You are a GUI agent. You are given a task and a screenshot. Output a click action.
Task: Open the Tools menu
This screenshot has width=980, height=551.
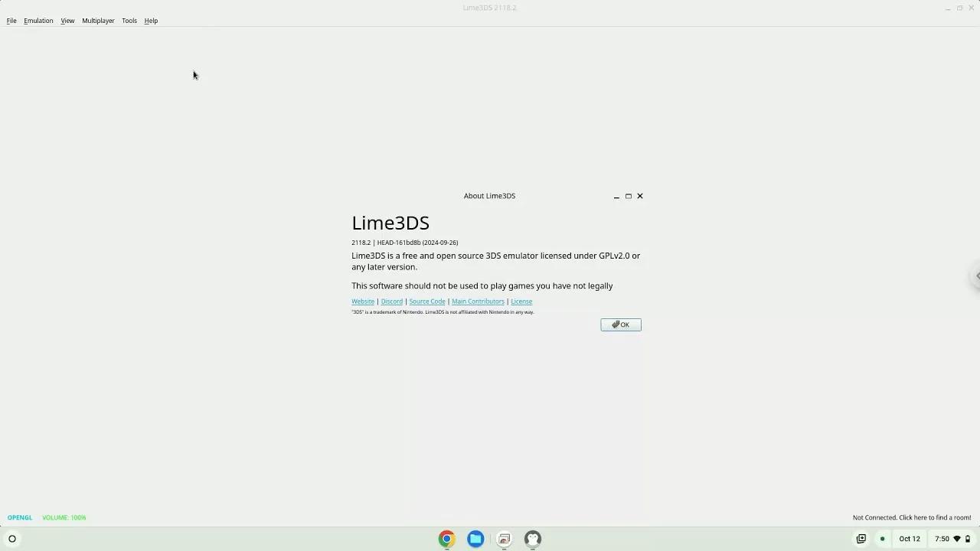(x=129, y=21)
